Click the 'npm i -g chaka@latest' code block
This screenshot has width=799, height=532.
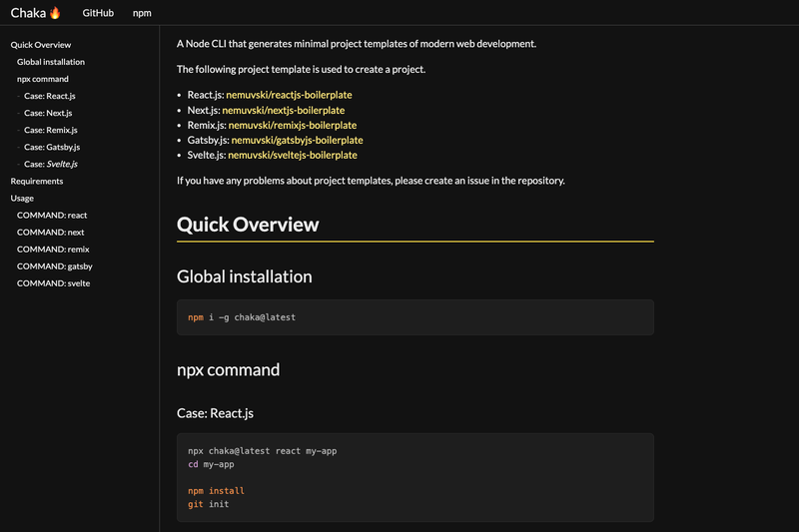click(x=415, y=317)
